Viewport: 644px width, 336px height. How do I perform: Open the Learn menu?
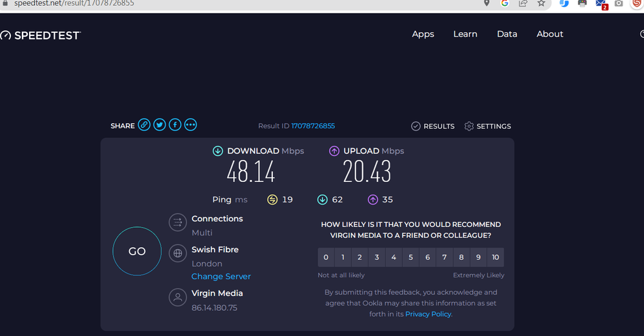tap(465, 34)
